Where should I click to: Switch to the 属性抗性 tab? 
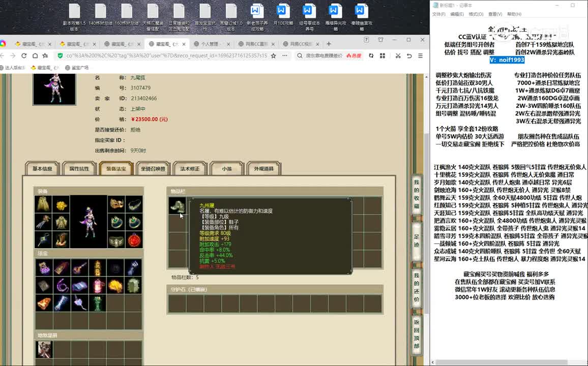coord(79,169)
